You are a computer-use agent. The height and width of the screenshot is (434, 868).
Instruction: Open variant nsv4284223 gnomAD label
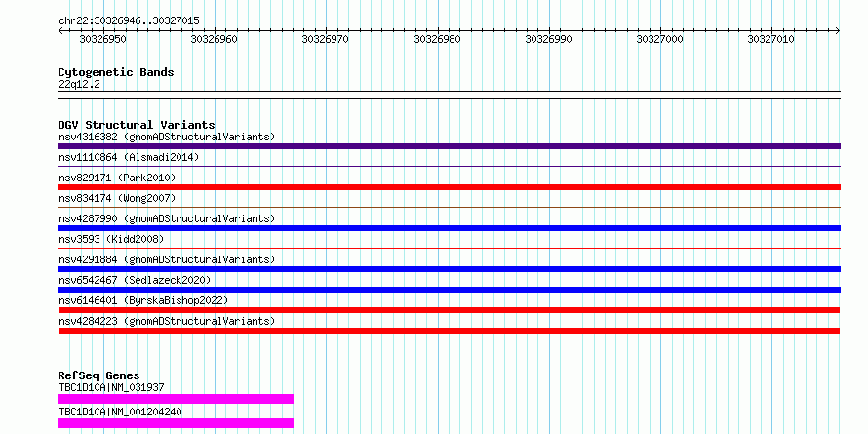point(167,321)
